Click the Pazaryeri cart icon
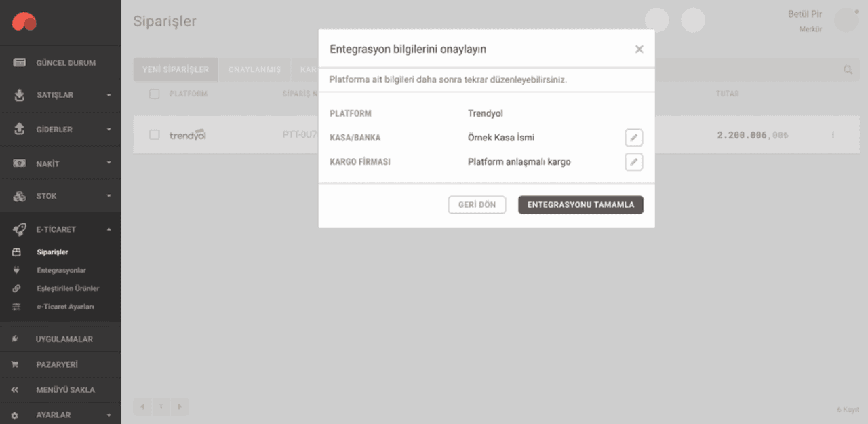 coord(15,364)
